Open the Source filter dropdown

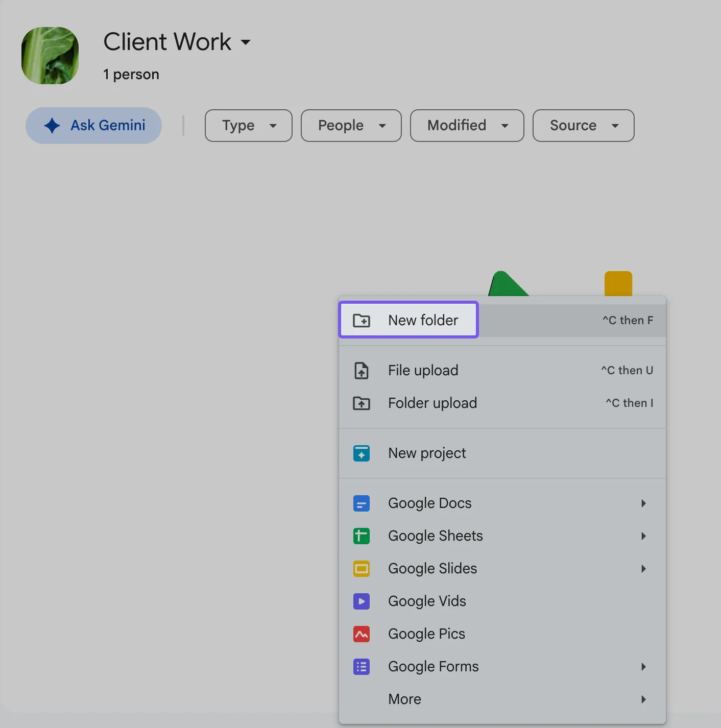point(584,126)
